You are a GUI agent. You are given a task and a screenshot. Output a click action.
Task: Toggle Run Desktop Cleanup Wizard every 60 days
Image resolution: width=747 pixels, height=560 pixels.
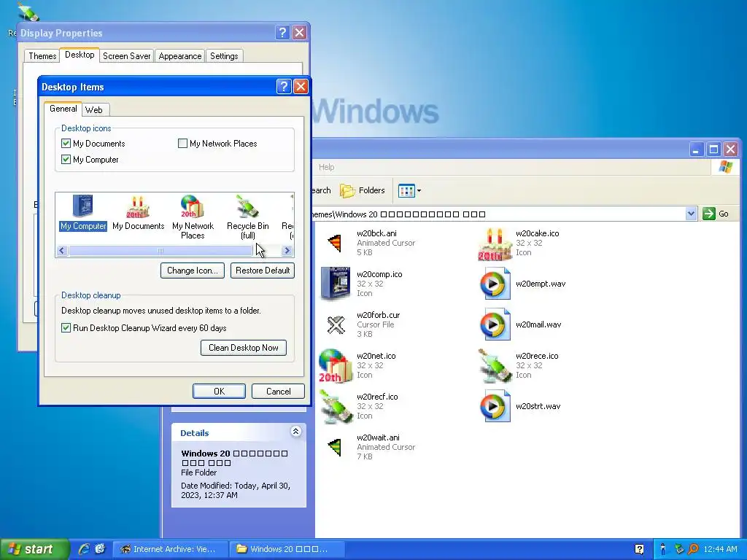tap(66, 327)
